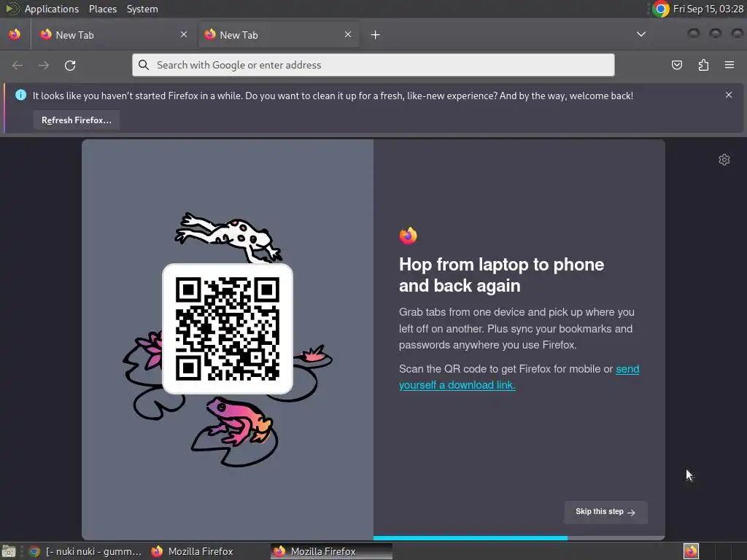
Task: Switch to the nuki nuki Chrome taskbar window
Action: 86,551
